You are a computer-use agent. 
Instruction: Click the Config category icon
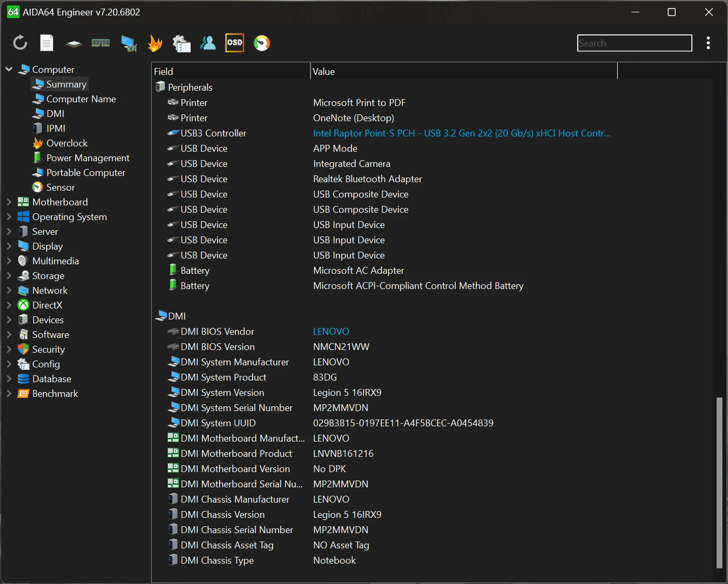23,364
